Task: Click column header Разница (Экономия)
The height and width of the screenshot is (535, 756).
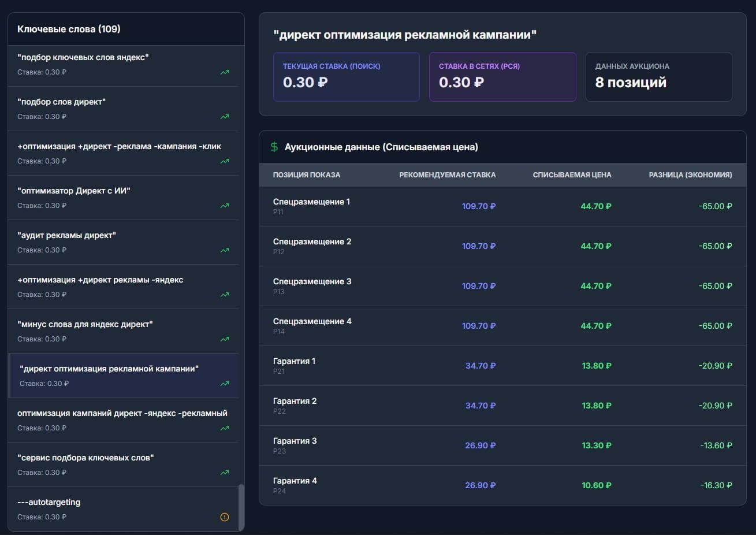Action: tap(691, 174)
